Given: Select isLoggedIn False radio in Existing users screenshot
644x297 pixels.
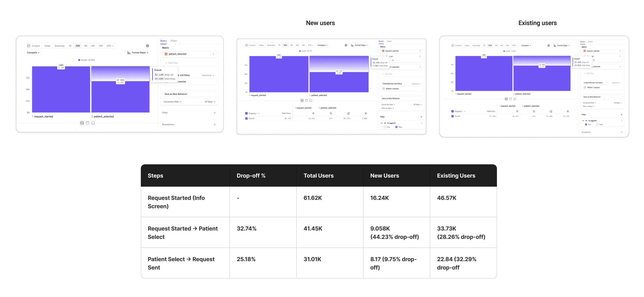Looking at the screenshot, I should [598, 124].
